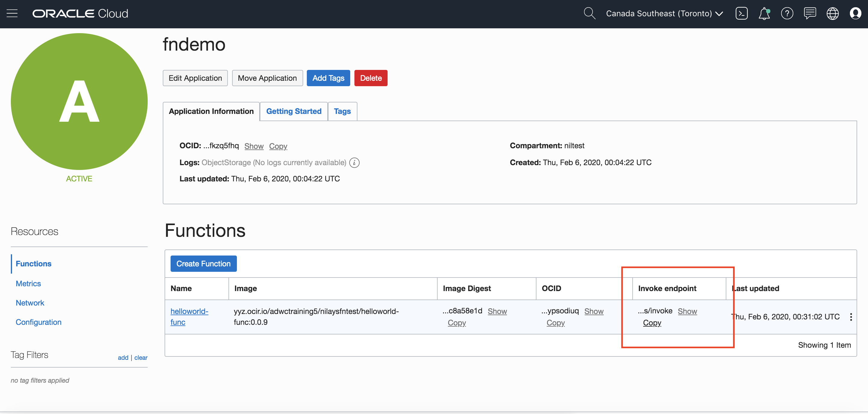This screenshot has width=868, height=414.
Task: Open helloworld-func row actions menu
Action: [x=851, y=317]
